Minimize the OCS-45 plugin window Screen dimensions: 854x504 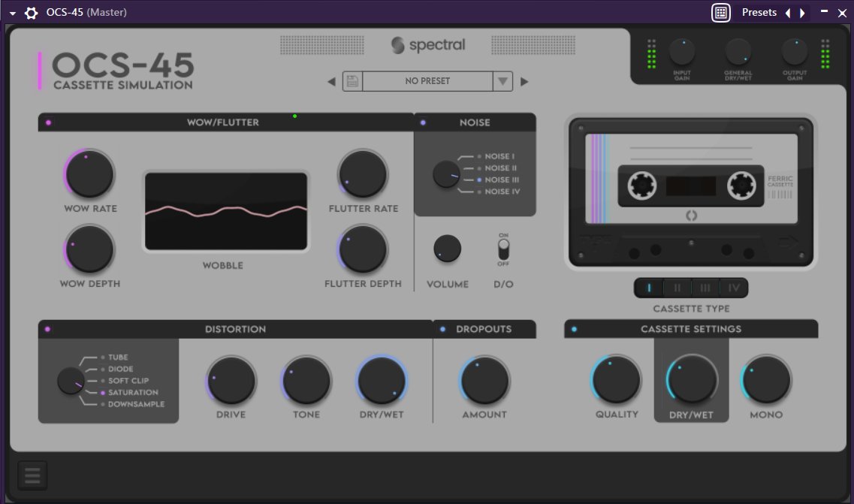tap(824, 11)
